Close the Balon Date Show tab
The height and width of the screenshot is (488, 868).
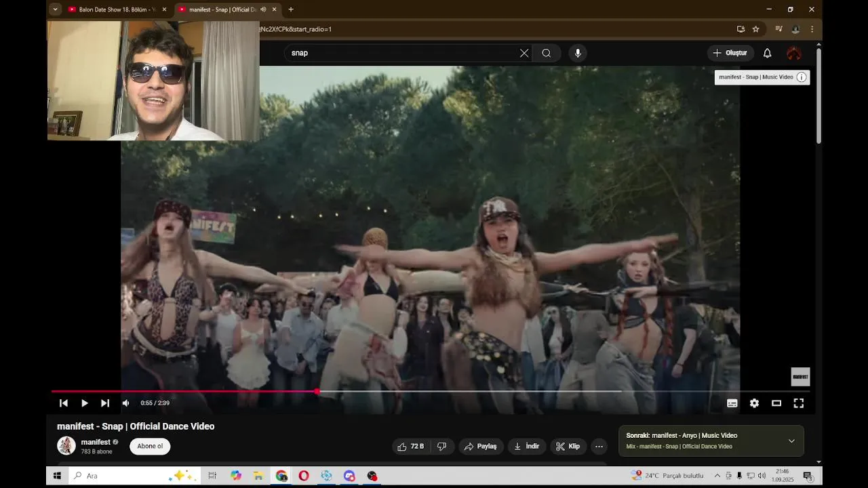tap(164, 9)
